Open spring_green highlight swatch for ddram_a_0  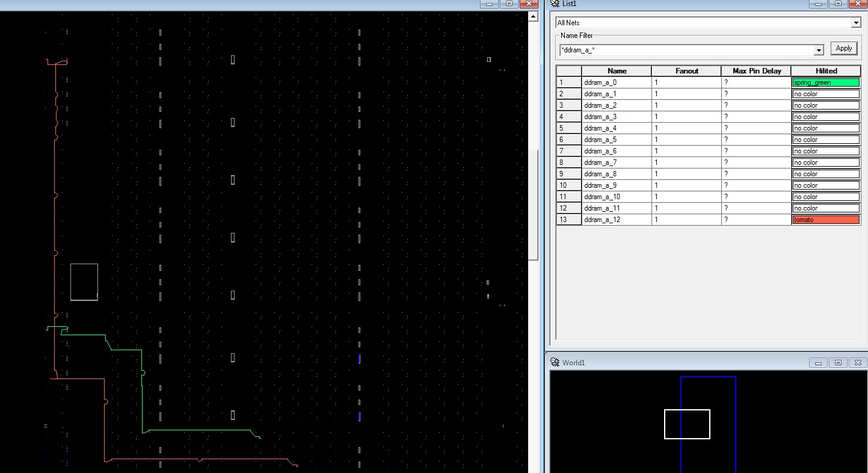826,82
